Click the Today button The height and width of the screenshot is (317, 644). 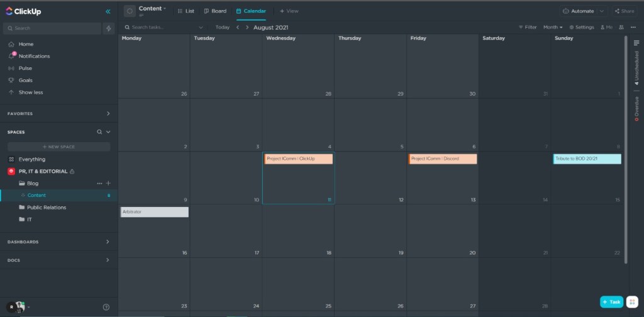(x=222, y=28)
